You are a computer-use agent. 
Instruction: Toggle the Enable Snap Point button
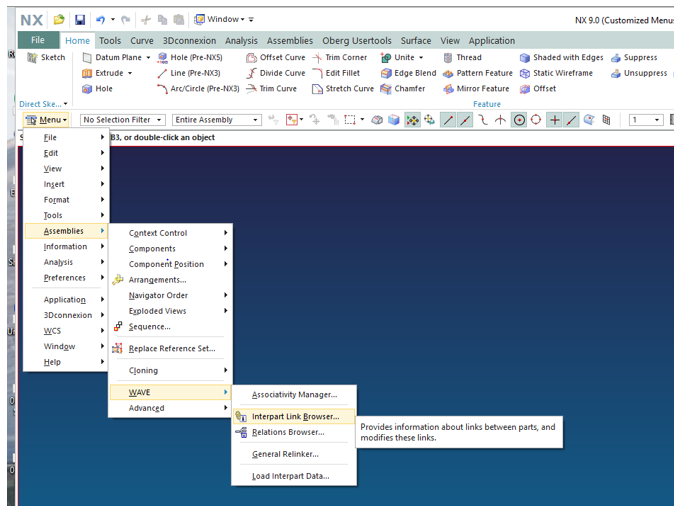412,120
